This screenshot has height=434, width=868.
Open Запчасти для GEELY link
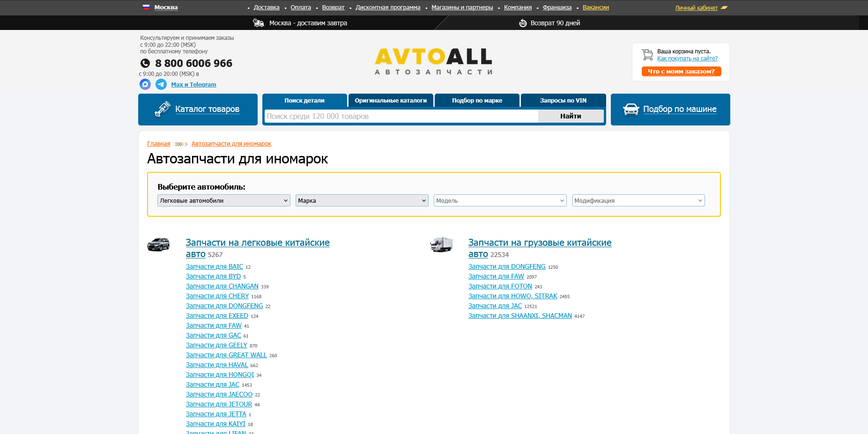pos(216,345)
